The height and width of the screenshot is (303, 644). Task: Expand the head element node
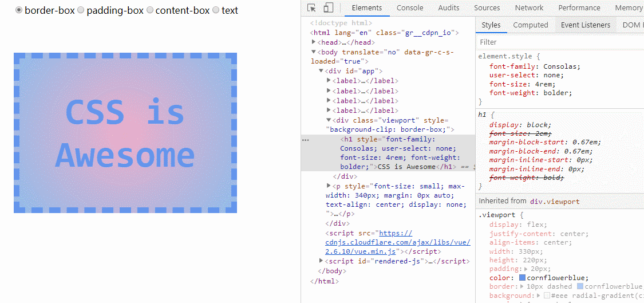coord(314,42)
